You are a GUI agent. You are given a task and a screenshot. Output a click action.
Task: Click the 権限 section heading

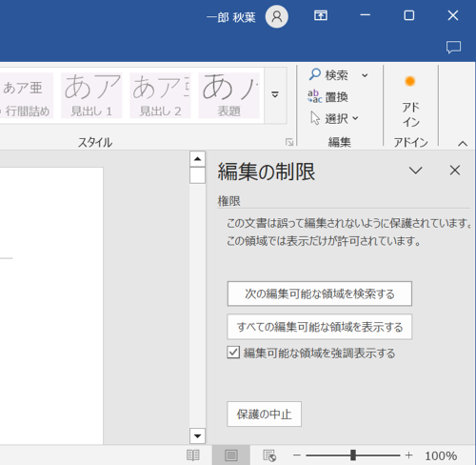coord(229,201)
